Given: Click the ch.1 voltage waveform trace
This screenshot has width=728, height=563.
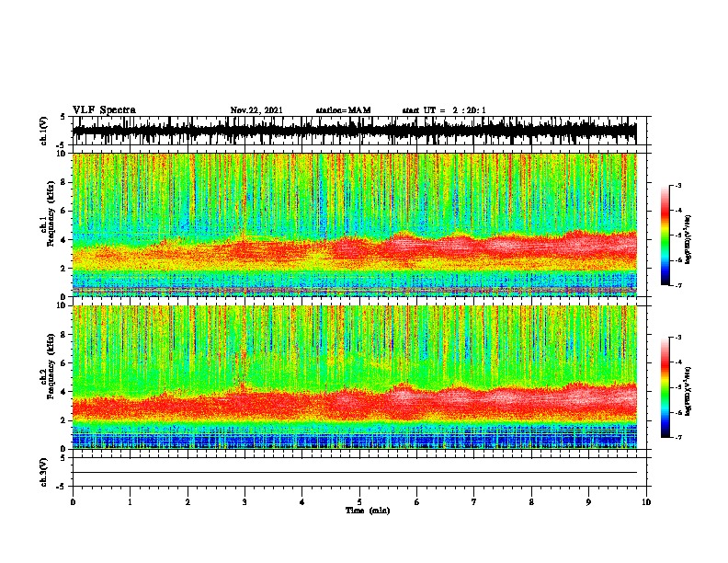Looking at the screenshot, I should (x=354, y=131).
